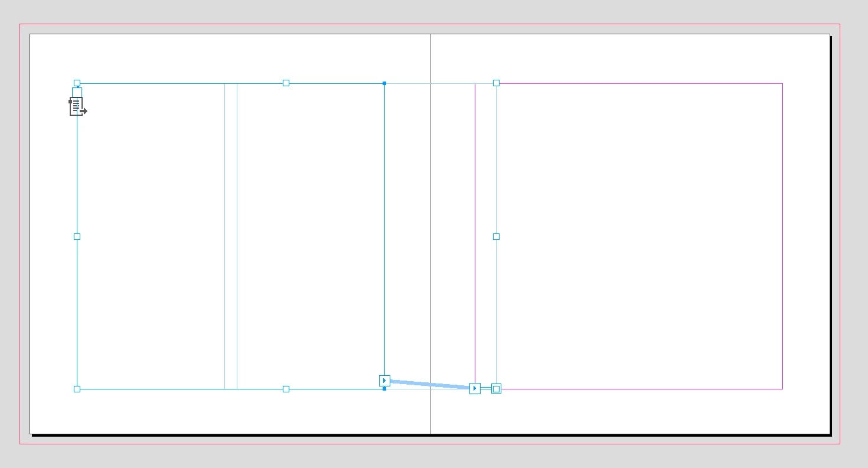The width and height of the screenshot is (868, 468).
Task: Click inside the left column of the text frame
Action: tap(151, 236)
